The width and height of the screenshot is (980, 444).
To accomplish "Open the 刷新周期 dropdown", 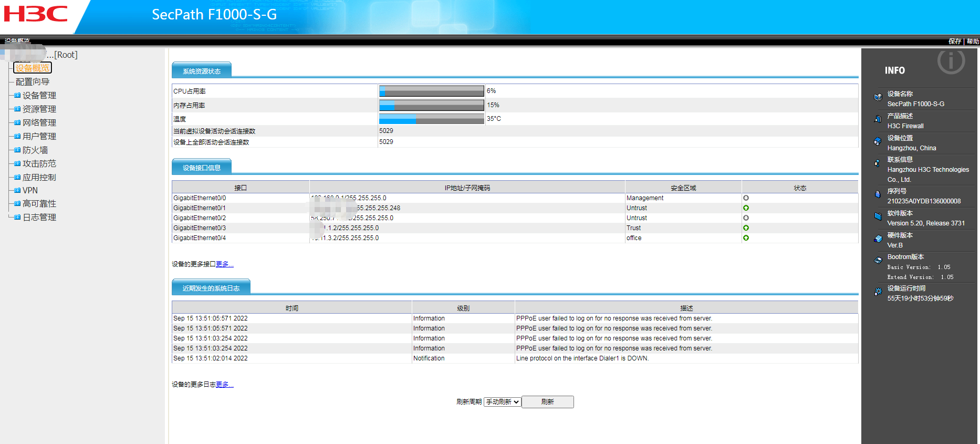I will 502,402.
